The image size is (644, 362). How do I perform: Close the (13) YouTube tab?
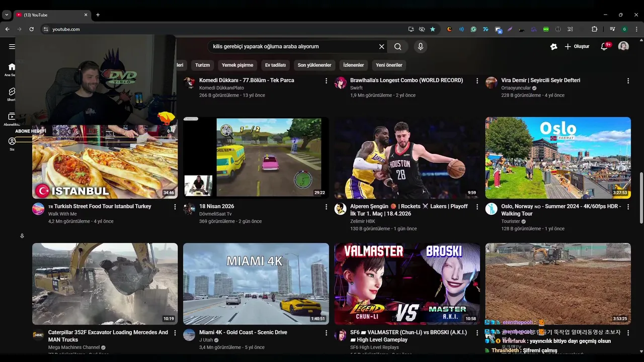pos(86,15)
